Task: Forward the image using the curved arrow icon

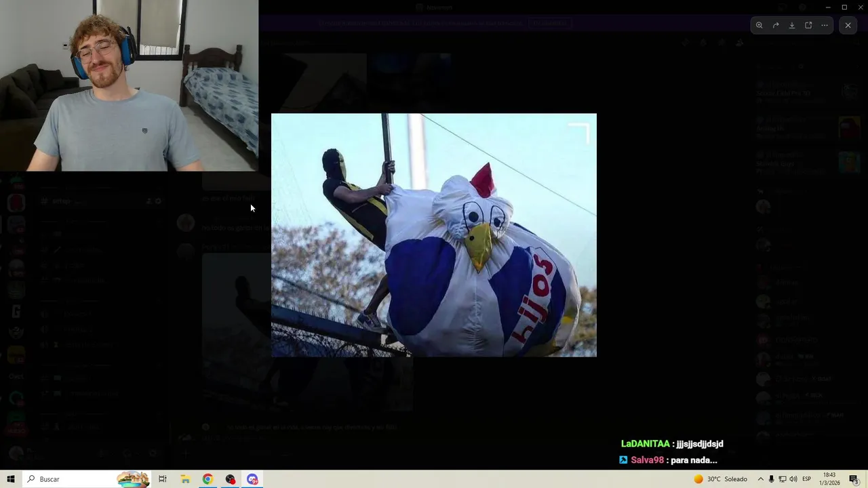Action: click(x=776, y=26)
